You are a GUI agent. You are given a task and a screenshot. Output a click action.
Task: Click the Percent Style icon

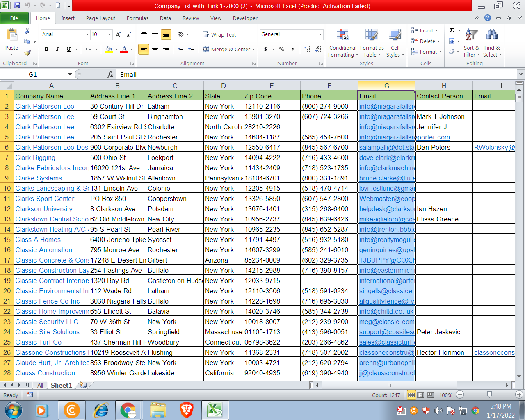pos(282,49)
